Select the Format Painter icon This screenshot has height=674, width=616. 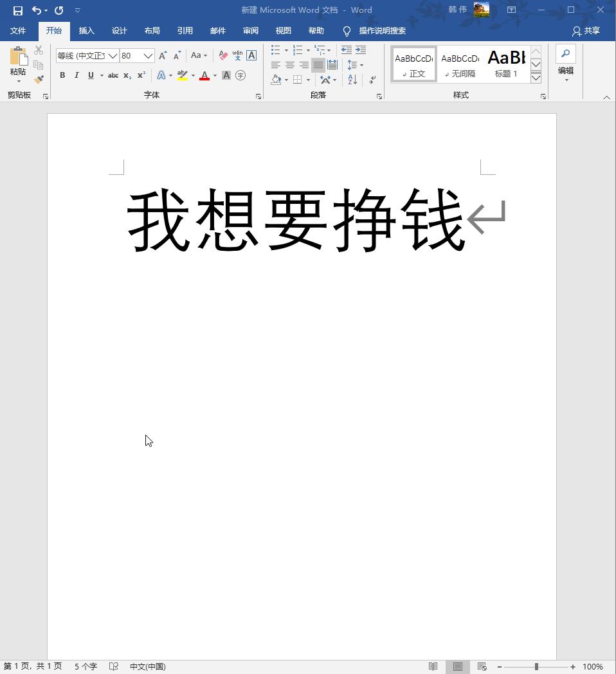click(38, 79)
